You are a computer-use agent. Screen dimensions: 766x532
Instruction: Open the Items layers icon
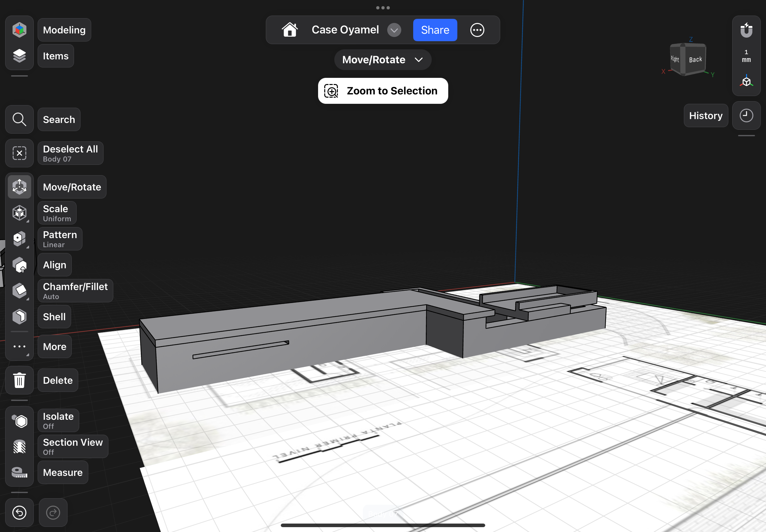pyautogui.click(x=19, y=56)
